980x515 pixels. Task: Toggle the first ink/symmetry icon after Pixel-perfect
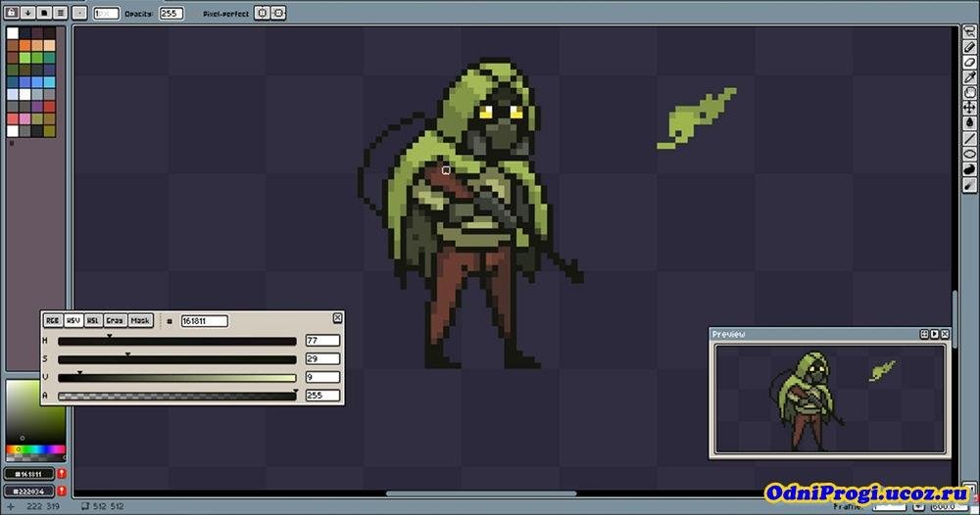262,13
